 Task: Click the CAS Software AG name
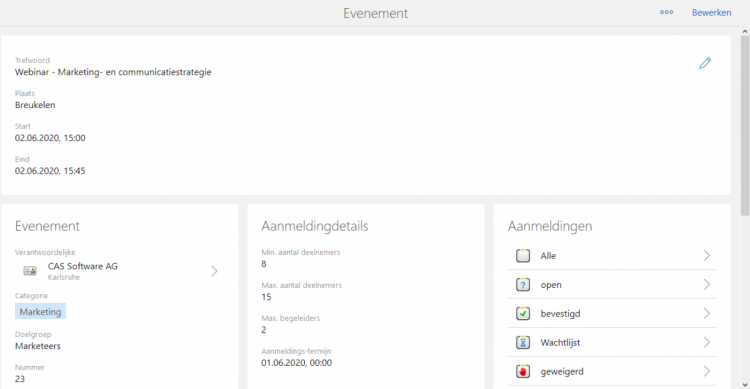pos(83,267)
